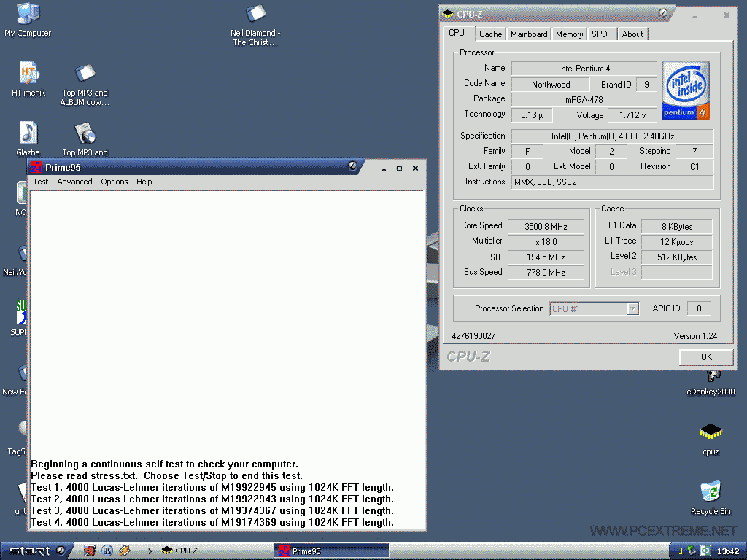Open the Memory tab in CPU-Z
Viewport: 747px width, 560px height.
point(569,34)
